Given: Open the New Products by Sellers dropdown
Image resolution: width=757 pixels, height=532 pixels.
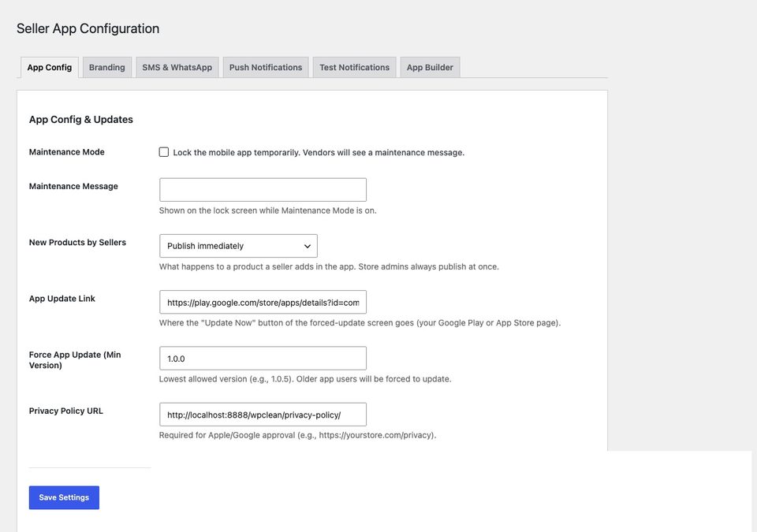Looking at the screenshot, I should pos(238,246).
